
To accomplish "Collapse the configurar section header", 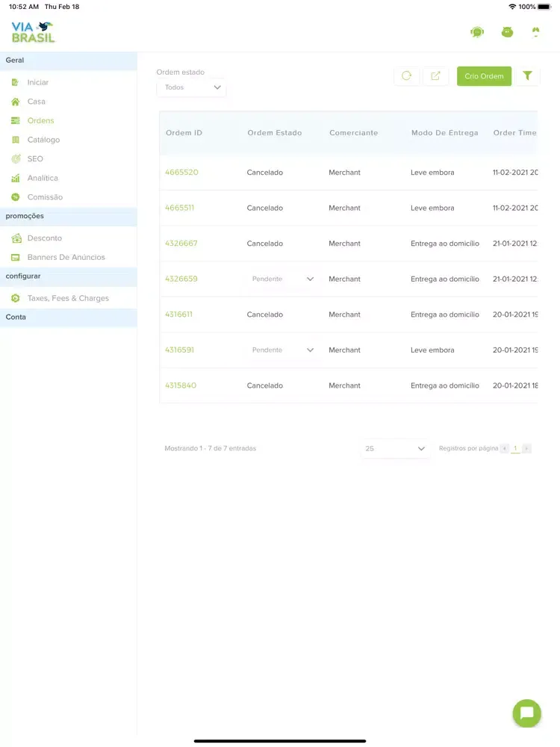I will coord(69,276).
